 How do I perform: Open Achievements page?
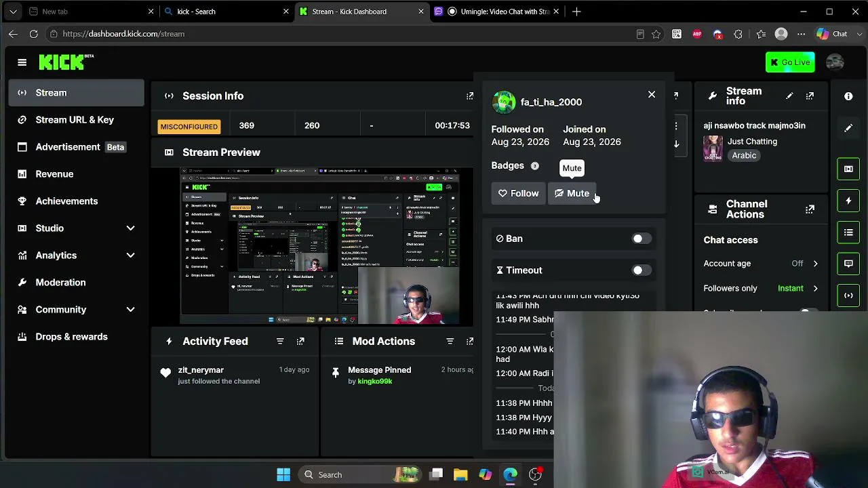(77, 201)
